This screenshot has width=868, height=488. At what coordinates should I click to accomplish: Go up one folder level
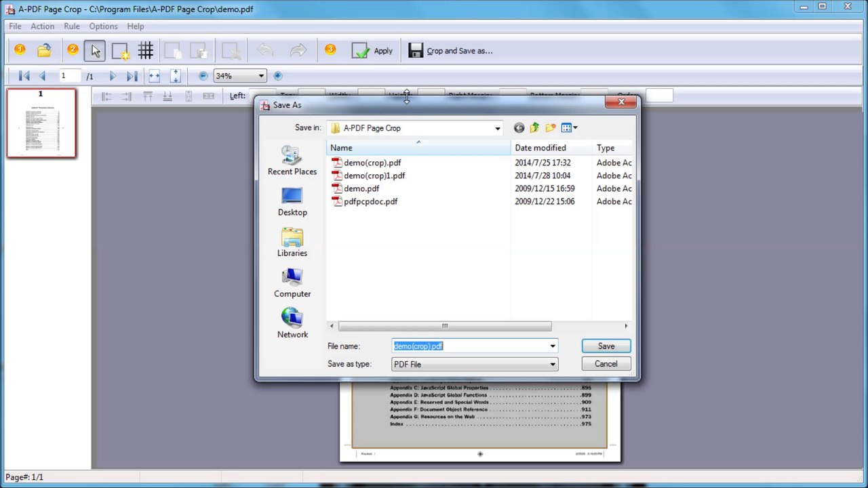tap(534, 128)
